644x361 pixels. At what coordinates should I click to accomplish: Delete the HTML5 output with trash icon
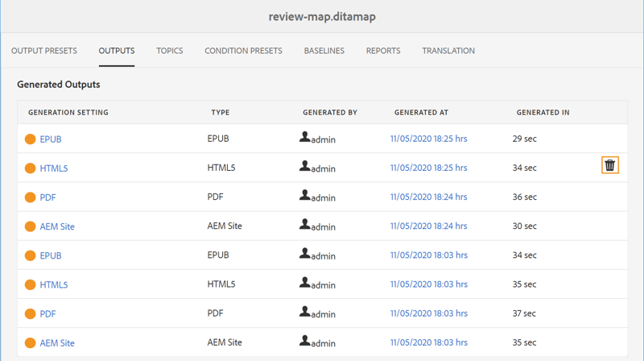tap(610, 165)
